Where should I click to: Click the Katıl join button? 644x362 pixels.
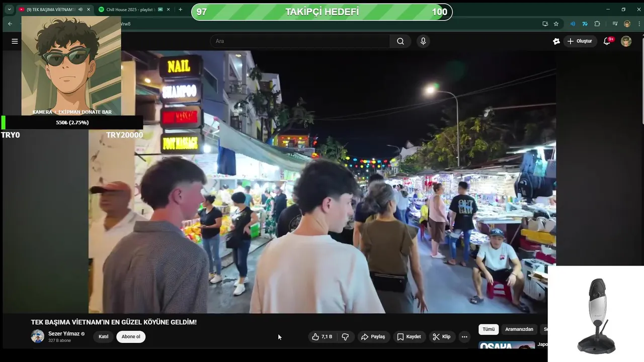coord(103,337)
